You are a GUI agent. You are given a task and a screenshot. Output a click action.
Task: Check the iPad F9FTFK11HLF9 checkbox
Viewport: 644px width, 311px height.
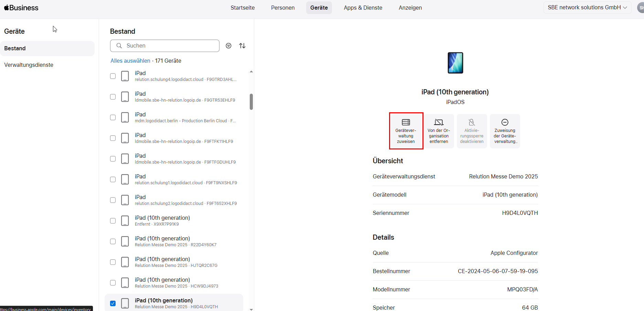click(113, 138)
